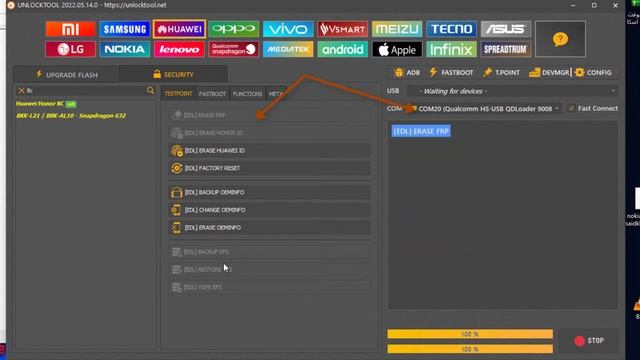The image size is (640, 360).
Task: Select the ASUS brand logo
Action: (x=506, y=29)
